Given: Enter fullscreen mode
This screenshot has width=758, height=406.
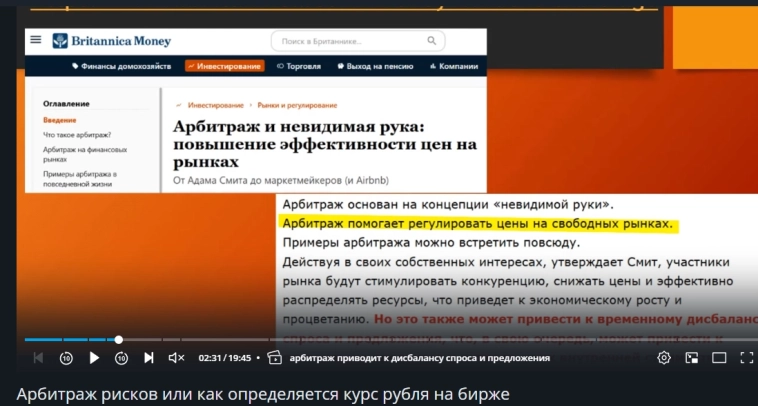Looking at the screenshot, I should coord(746,358).
